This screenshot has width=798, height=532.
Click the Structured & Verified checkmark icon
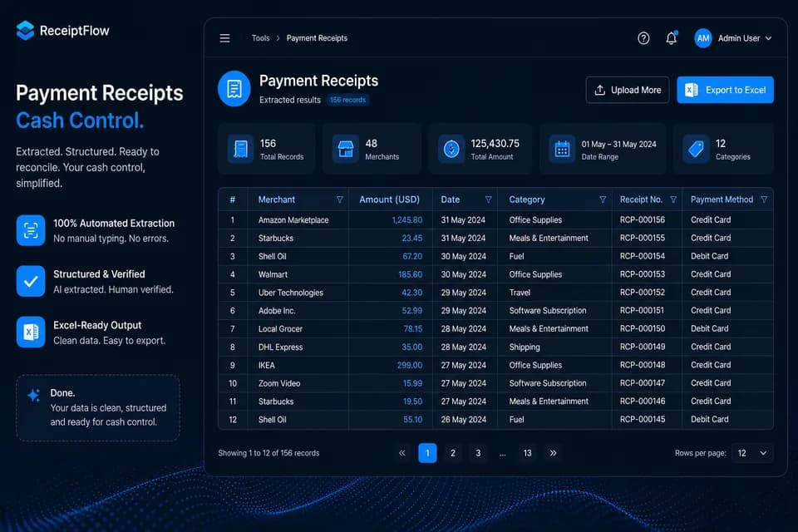coord(31,281)
